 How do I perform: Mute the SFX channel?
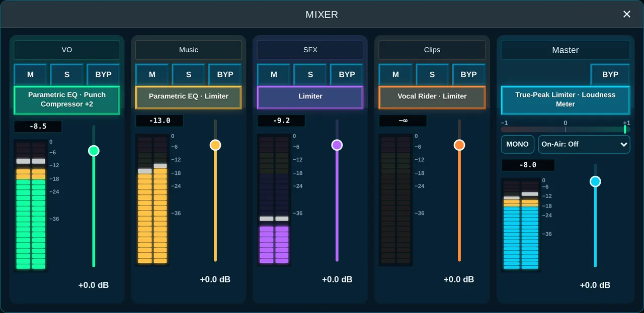(274, 74)
